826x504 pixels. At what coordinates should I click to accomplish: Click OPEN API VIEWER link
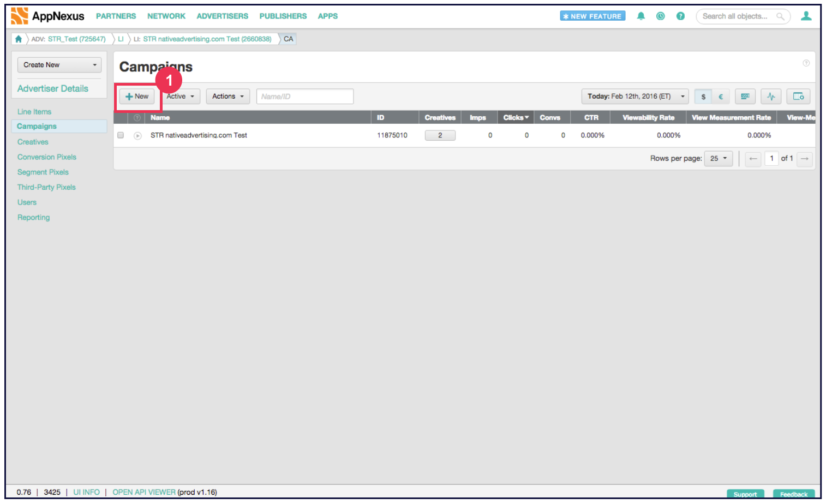[x=144, y=492]
